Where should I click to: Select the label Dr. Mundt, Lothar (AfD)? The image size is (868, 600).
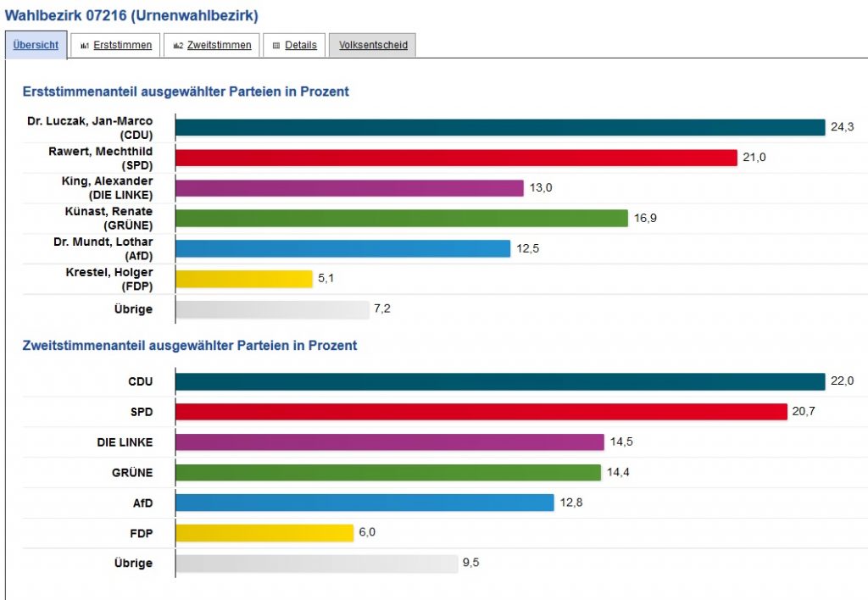click(x=103, y=248)
